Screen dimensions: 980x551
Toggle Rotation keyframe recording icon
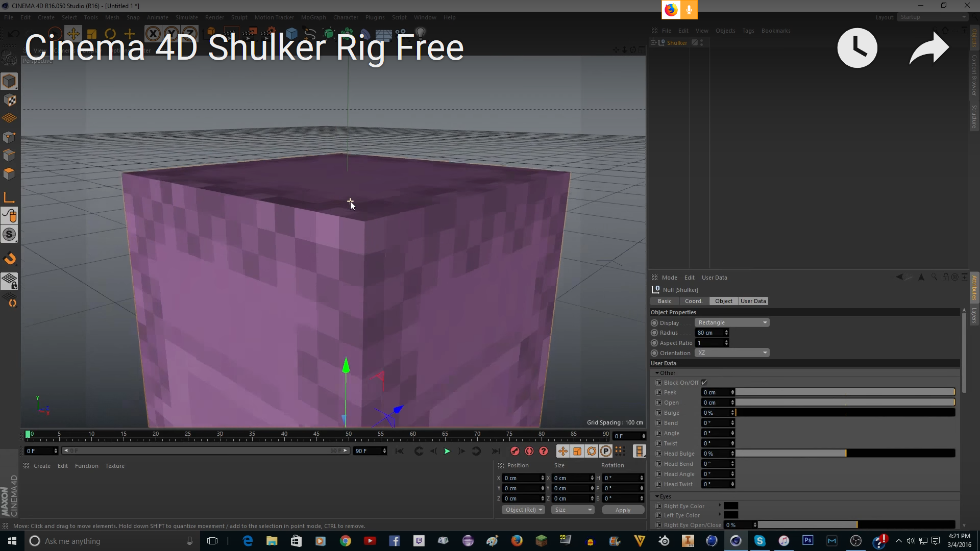(x=591, y=451)
